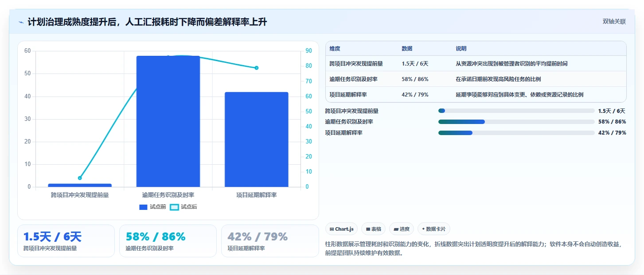Click the lightning icon beside the title
This screenshot has height=275, width=644.
(21, 22)
